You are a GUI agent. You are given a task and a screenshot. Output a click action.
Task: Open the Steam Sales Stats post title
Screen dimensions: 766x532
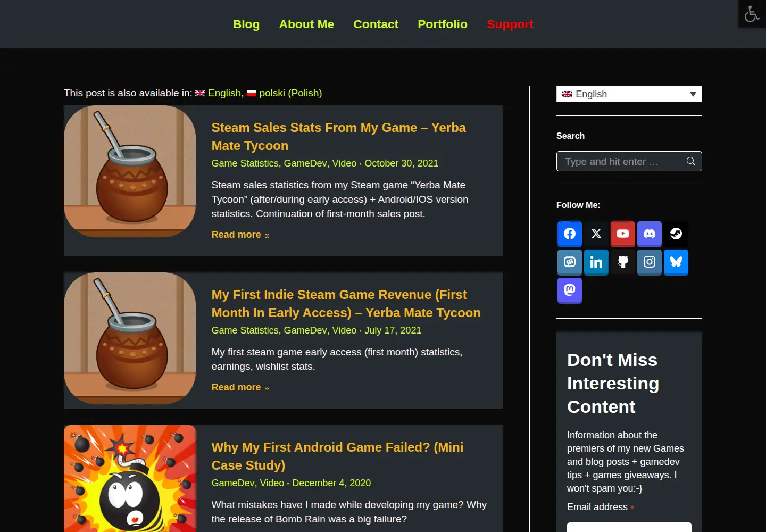coord(338,137)
